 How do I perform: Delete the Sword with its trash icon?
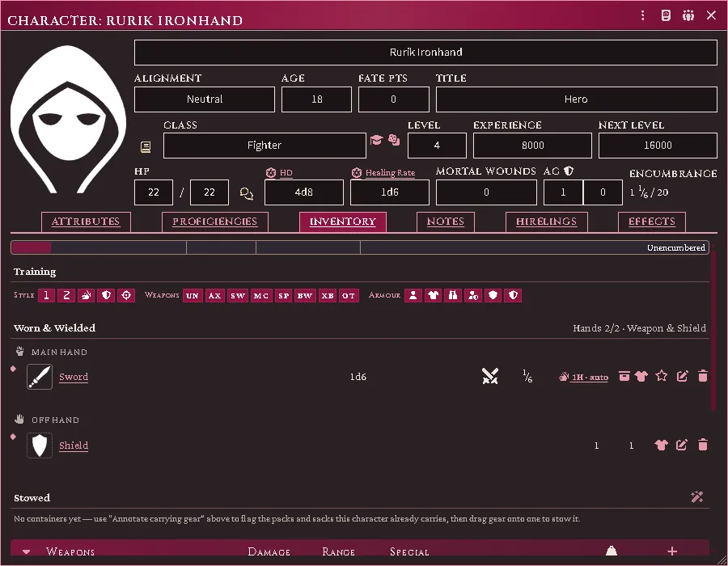click(703, 376)
